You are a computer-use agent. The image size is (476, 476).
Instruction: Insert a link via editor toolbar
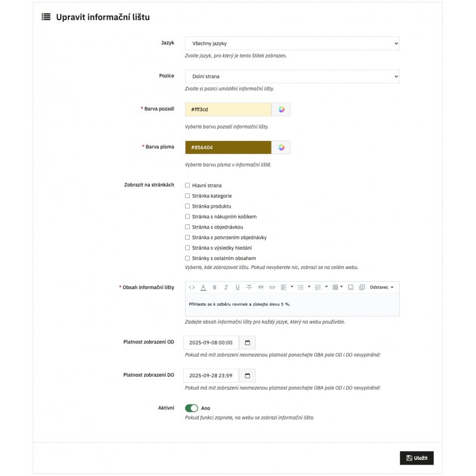coord(272,287)
